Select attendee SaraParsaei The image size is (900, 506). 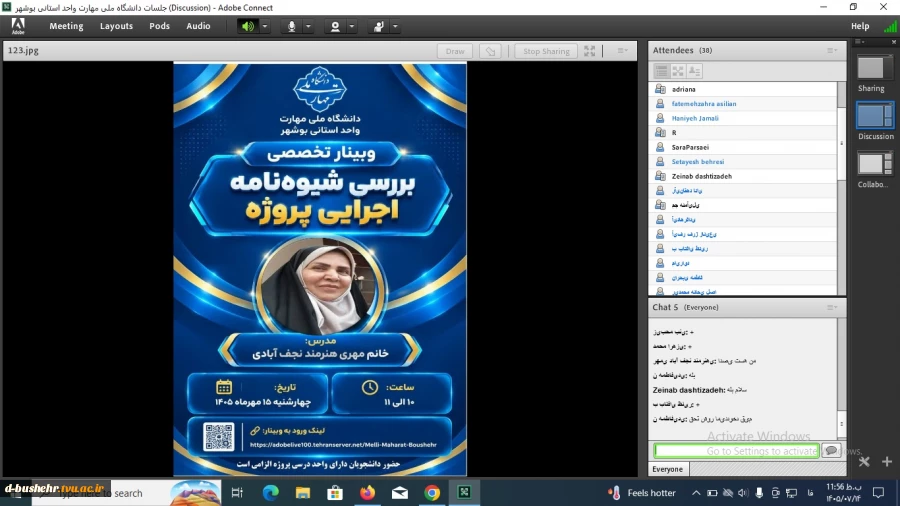743,147
